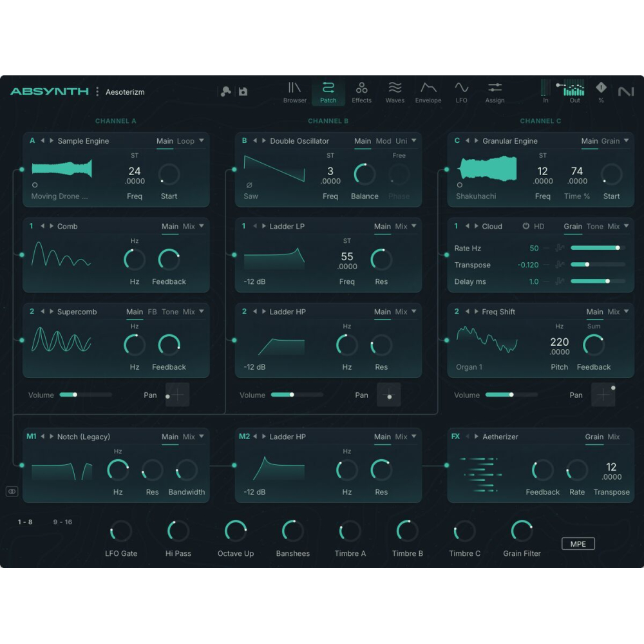This screenshot has width=644, height=644.
Task: Click the NI logo icon
Action: 627,91
